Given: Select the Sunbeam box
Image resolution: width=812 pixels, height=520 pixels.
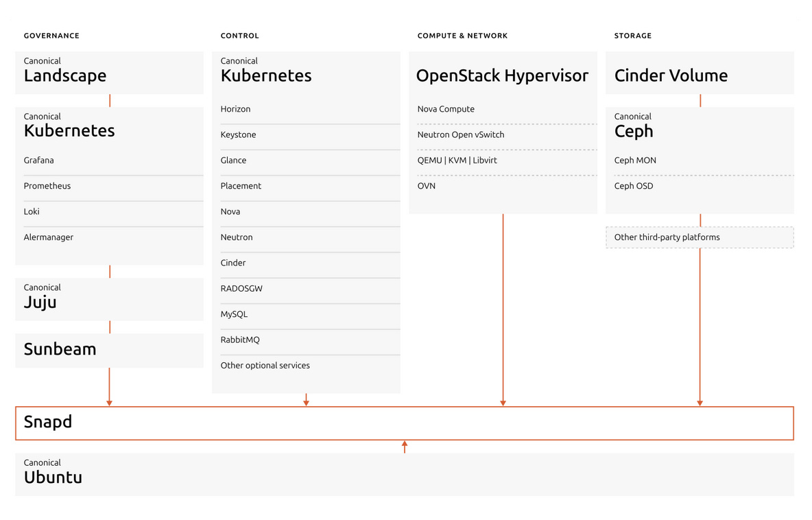Looking at the screenshot, I should tap(109, 351).
